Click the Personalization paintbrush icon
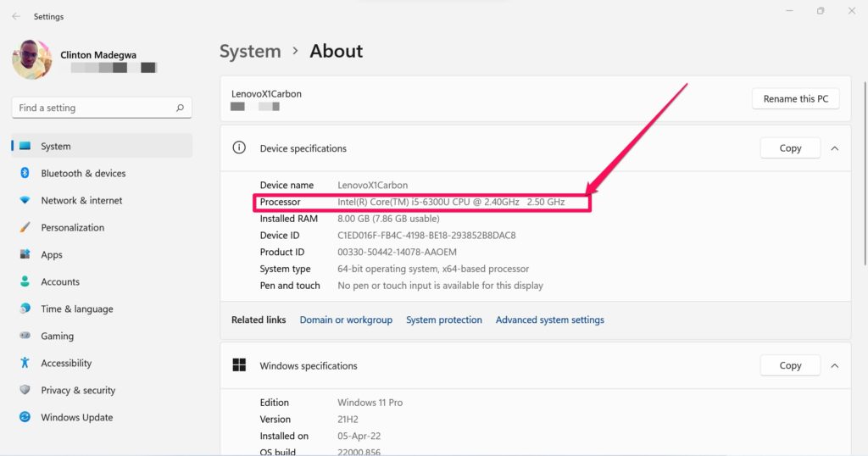 [25, 227]
